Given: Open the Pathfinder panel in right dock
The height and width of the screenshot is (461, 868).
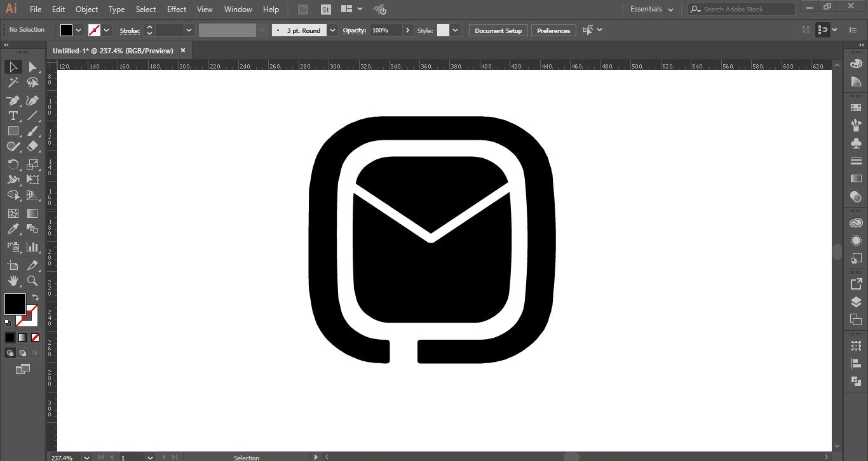Looking at the screenshot, I should click(856, 381).
